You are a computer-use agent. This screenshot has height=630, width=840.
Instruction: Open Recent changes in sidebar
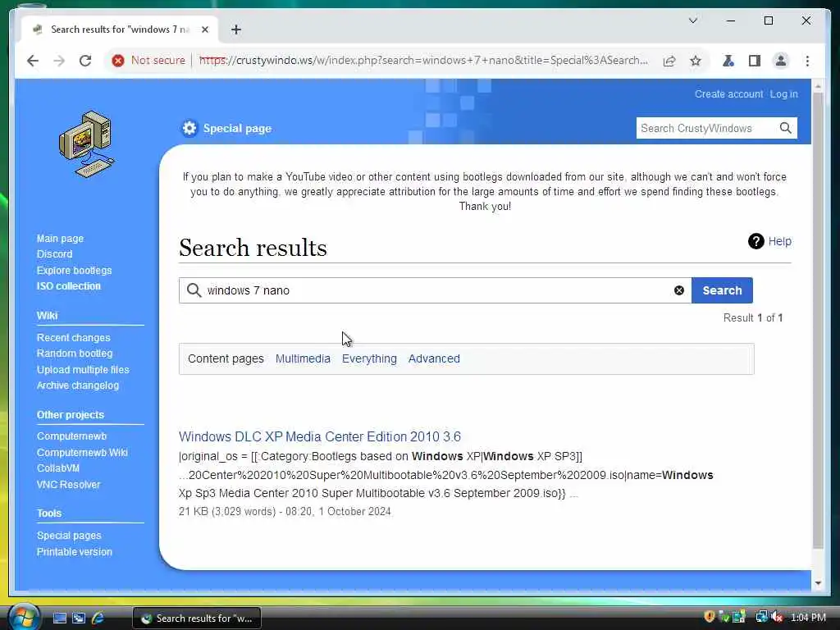coord(73,337)
